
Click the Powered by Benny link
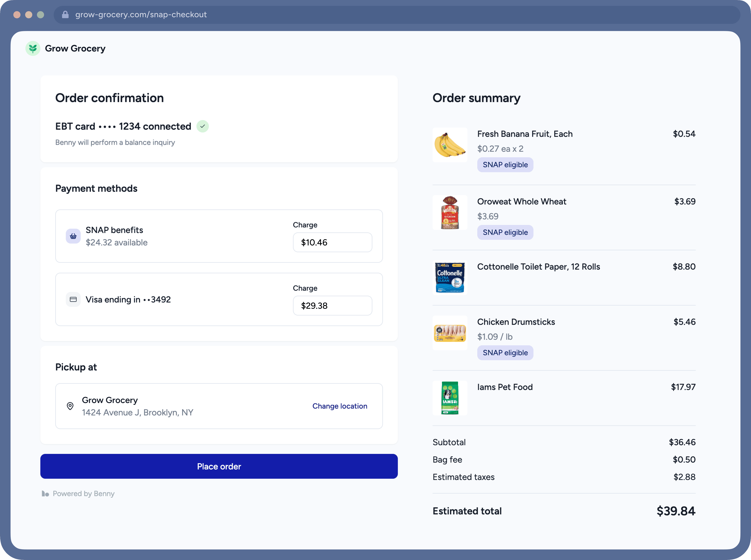[x=83, y=494]
